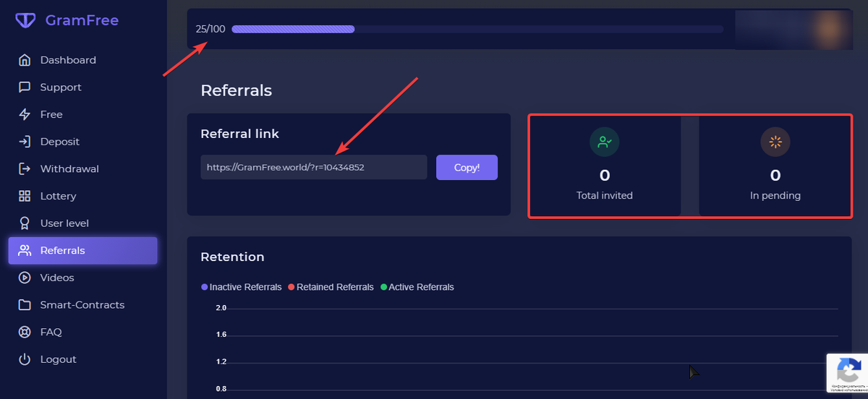The width and height of the screenshot is (868, 399).
Task: Click the 1.6 axis label
Action: click(221, 335)
